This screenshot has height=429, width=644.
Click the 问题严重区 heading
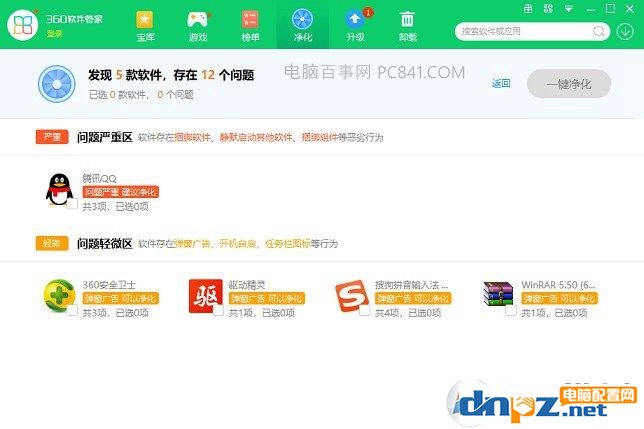pyautogui.click(x=105, y=137)
